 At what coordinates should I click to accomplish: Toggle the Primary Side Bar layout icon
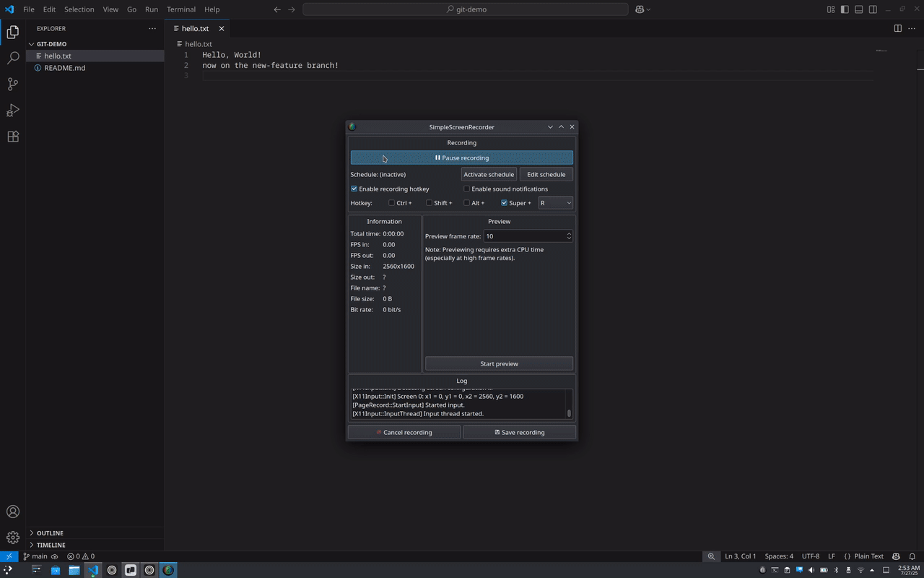(845, 9)
